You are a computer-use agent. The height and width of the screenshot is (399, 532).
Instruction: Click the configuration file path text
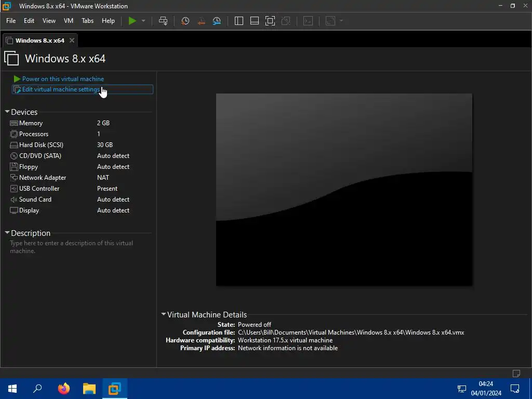[x=351, y=332]
